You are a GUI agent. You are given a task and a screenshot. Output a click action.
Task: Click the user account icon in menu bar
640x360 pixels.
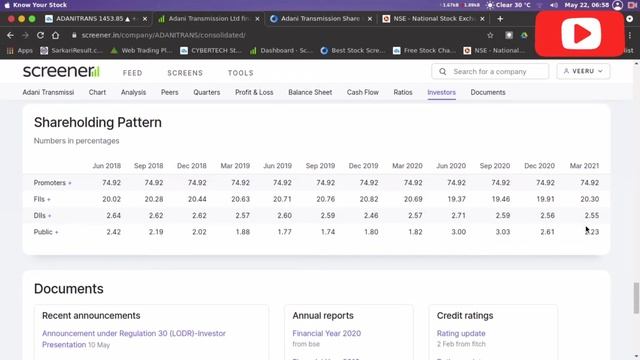618,5
